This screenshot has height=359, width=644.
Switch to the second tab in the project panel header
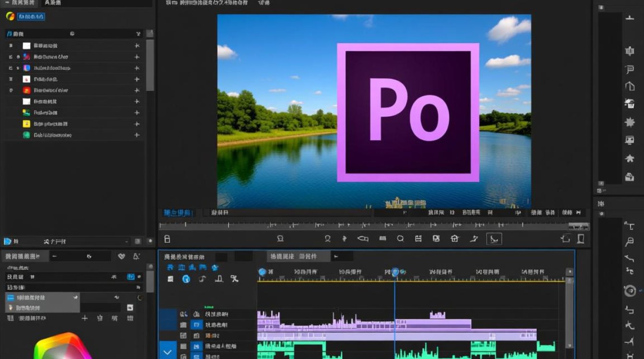(x=52, y=3)
